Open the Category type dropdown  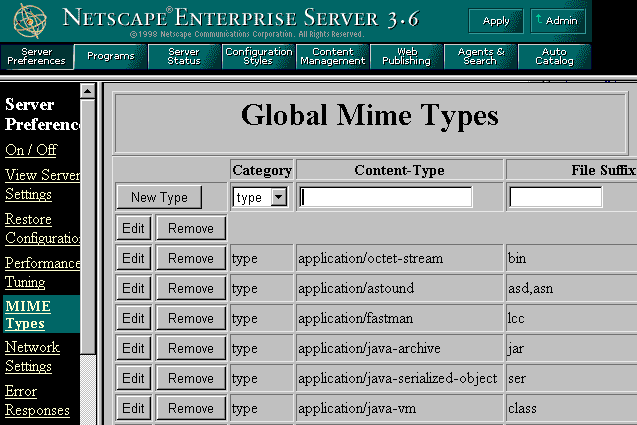260,197
